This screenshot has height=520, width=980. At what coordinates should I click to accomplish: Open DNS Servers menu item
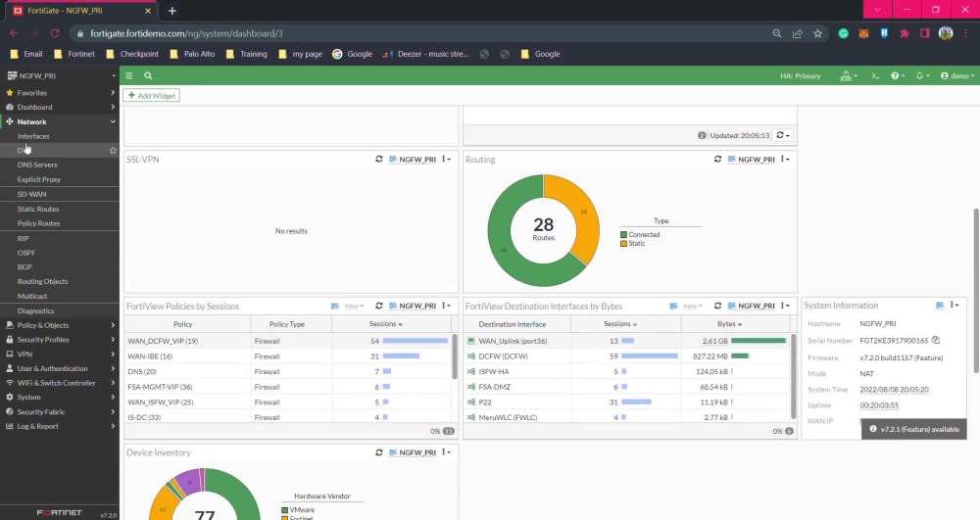click(37, 165)
